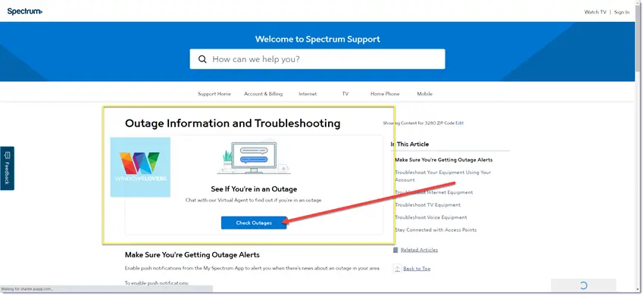The height and width of the screenshot is (296, 644).
Task: Jump to Make Sure You're Getting Outage Alerts
Action: point(443,160)
